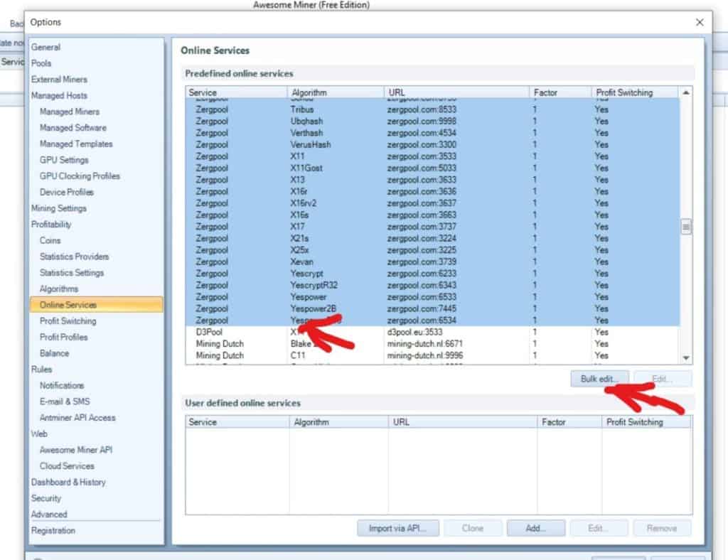Go to Statistics Providers
The height and width of the screenshot is (560, 728).
(74, 257)
